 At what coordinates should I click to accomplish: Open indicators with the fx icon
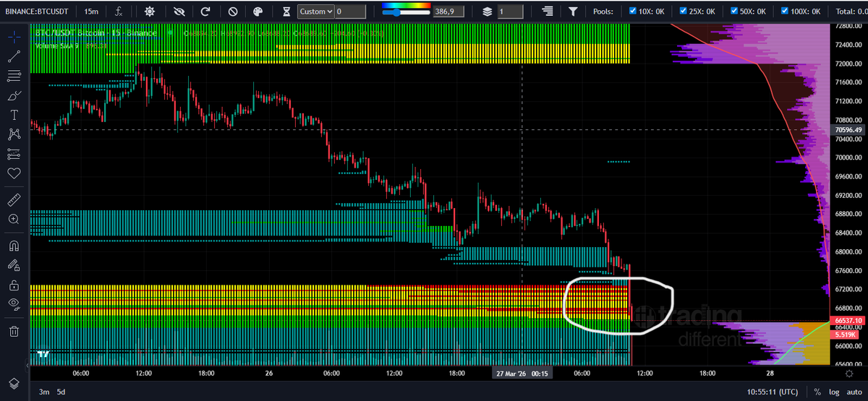118,12
